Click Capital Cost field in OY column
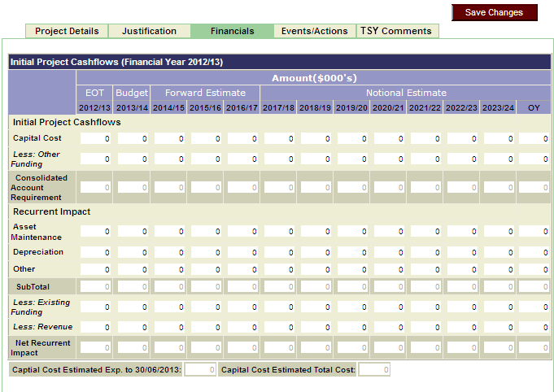554x392 pixels. pos(534,139)
